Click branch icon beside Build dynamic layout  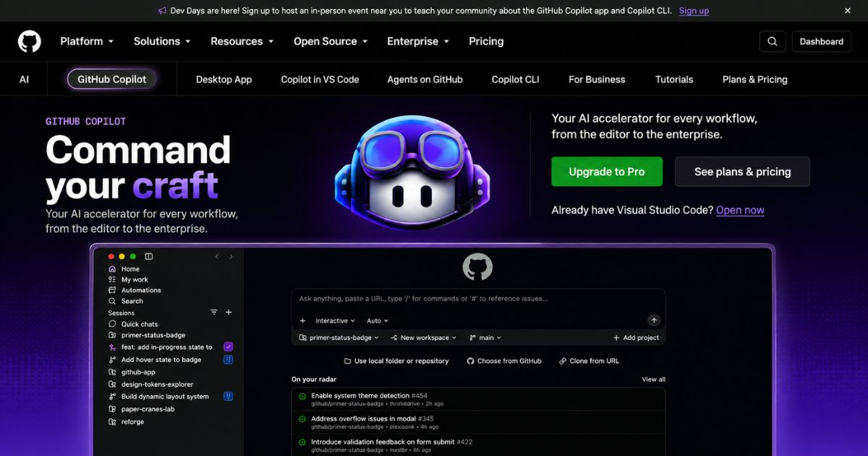tap(112, 397)
